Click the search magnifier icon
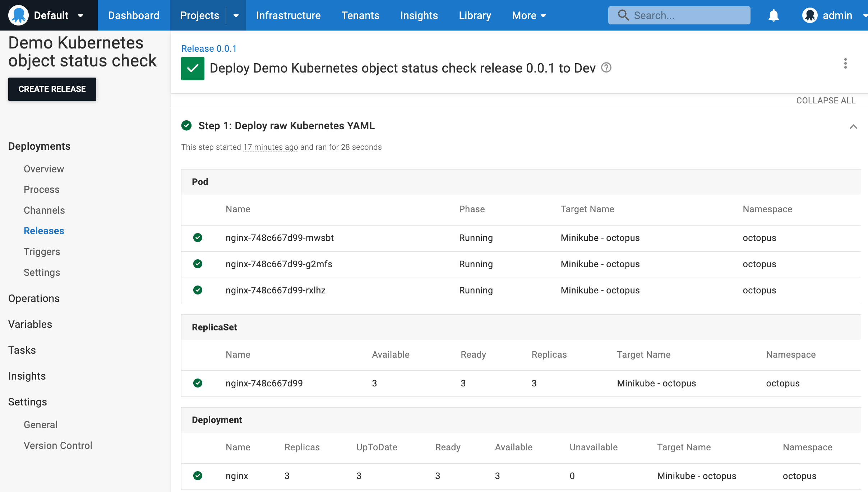The height and width of the screenshot is (492, 868). coord(623,15)
